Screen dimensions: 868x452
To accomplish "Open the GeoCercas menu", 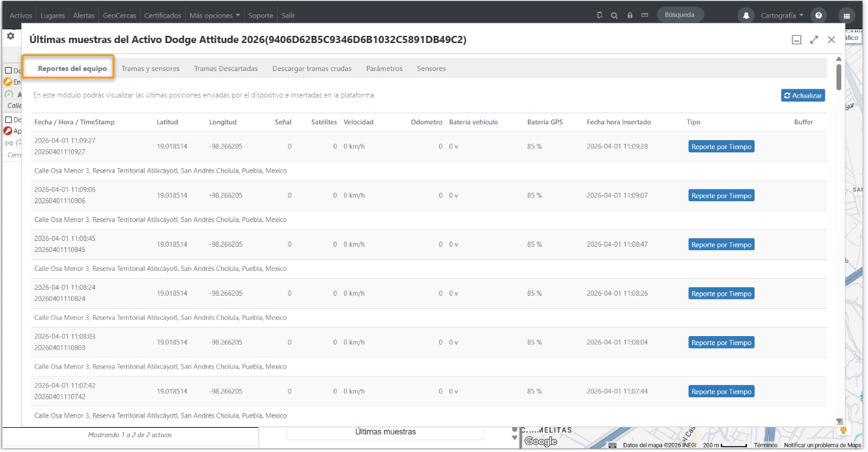I will 119,16.
